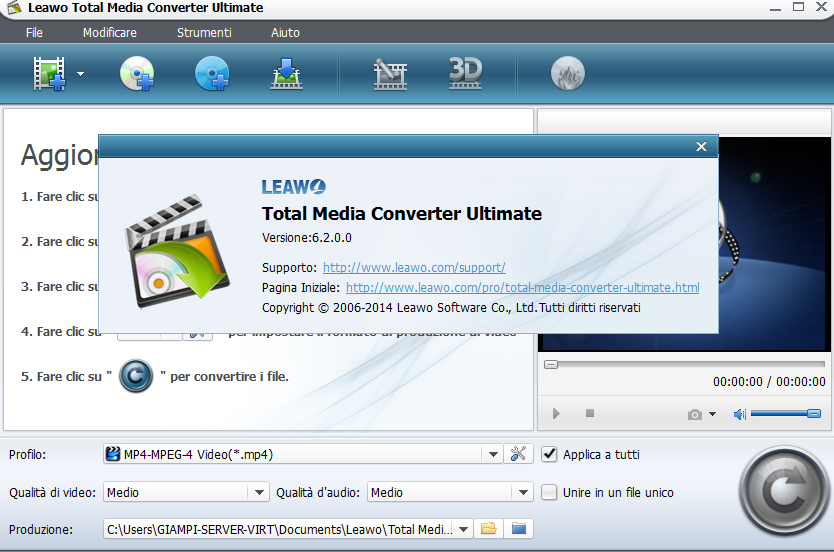834x552 pixels.
Task: Open the leawo.com support link
Action: pos(414,267)
